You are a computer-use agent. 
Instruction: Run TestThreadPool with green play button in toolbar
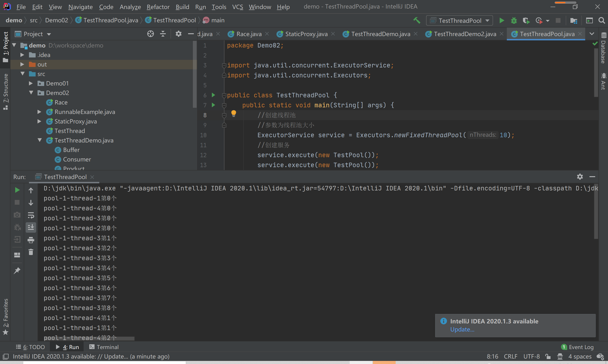[x=502, y=21]
